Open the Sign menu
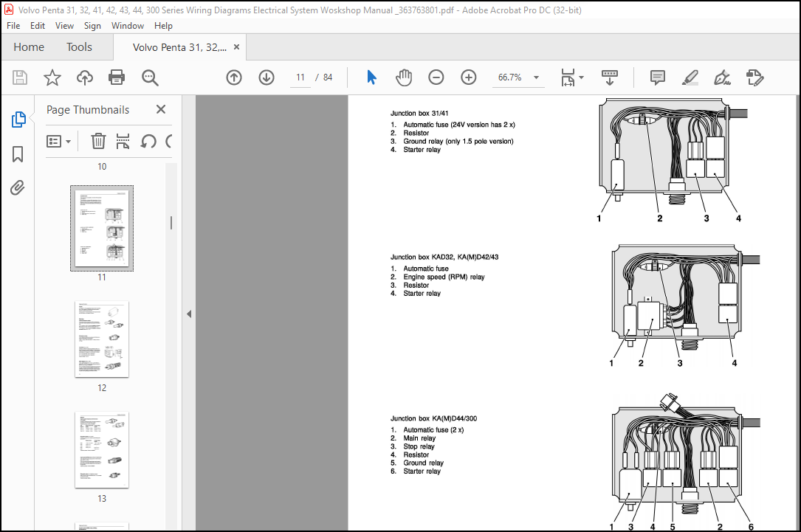Viewport: 801px width, 532px height. coord(92,26)
